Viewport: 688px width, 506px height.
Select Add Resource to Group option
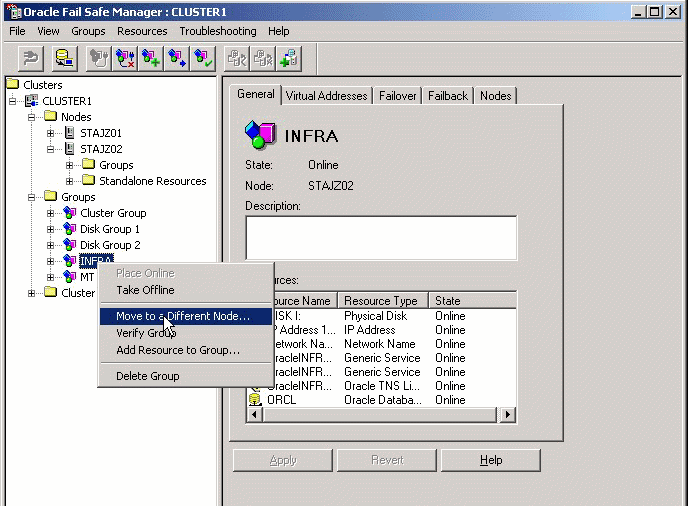(x=178, y=350)
